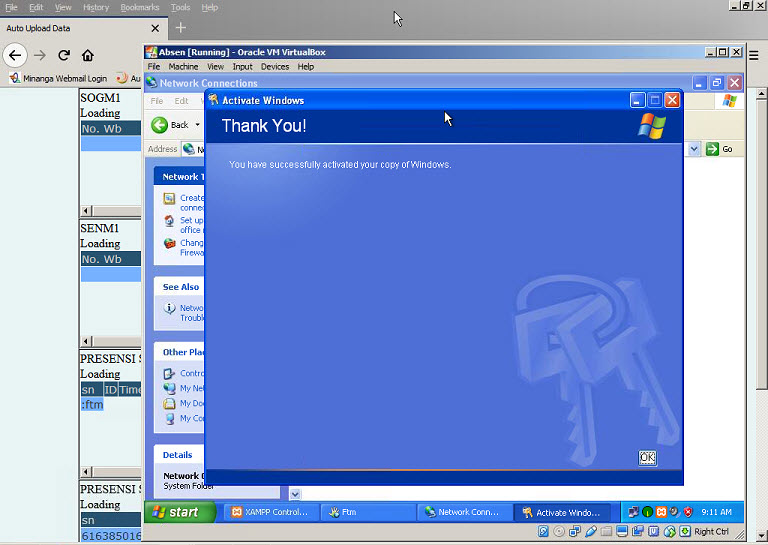Screen dimensions: 768x545
Task: Click the Change Firewall settings icon
Action: click(169, 243)
